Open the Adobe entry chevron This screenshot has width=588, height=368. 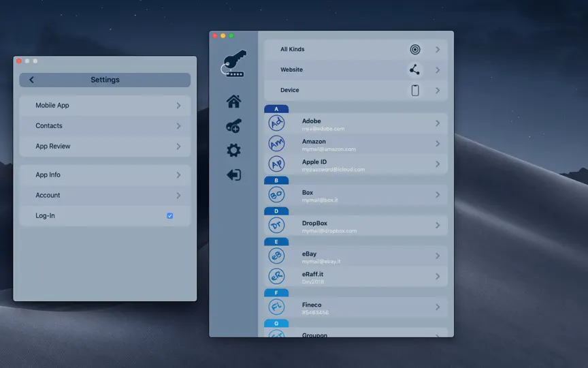[x=438, y=123]
